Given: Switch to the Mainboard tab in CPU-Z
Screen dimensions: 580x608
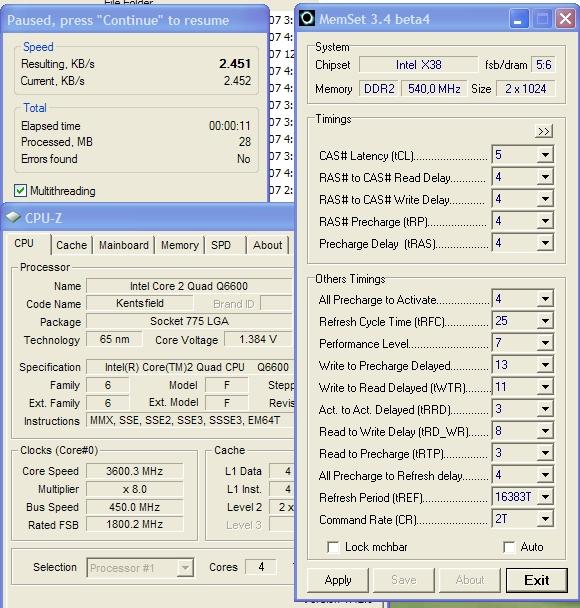Looking at the screenshot, I should tap(124, 245).
